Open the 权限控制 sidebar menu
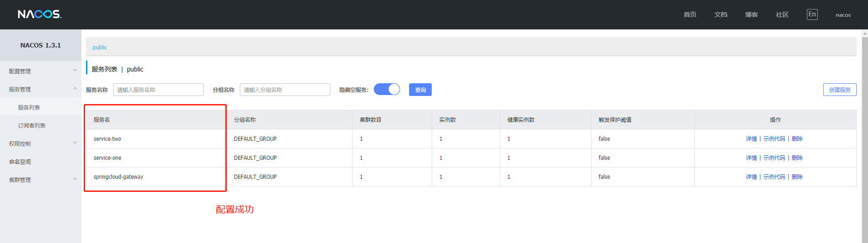 [x=41, y=143]
